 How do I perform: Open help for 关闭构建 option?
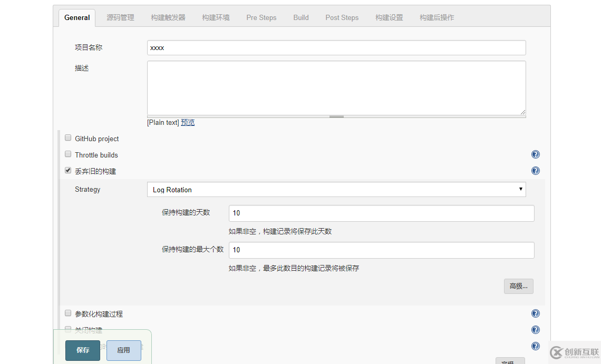(x=535, y=330)
